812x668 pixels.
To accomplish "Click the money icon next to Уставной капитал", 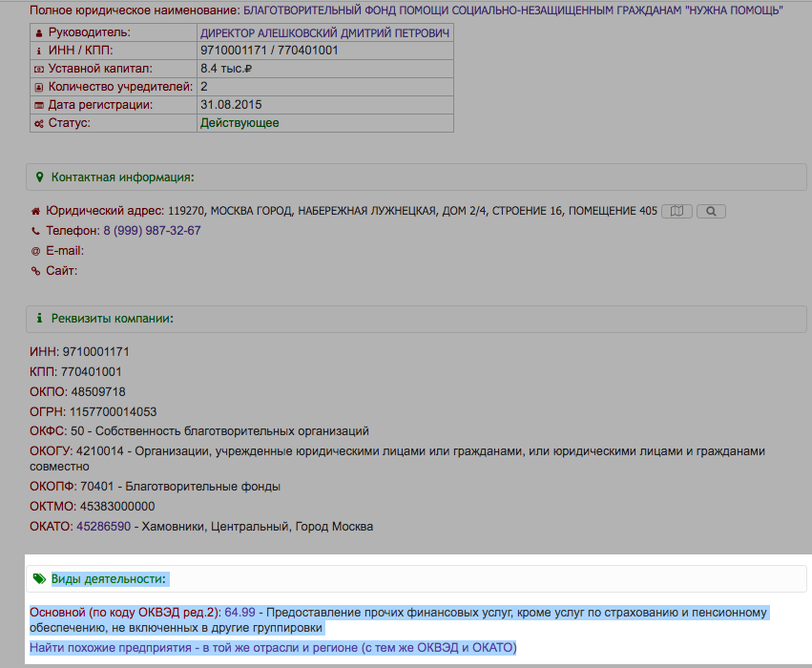I will (39, 69).
